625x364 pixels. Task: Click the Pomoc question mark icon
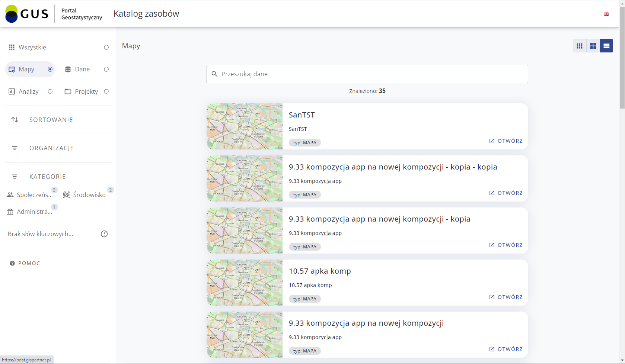pos(12,263)
